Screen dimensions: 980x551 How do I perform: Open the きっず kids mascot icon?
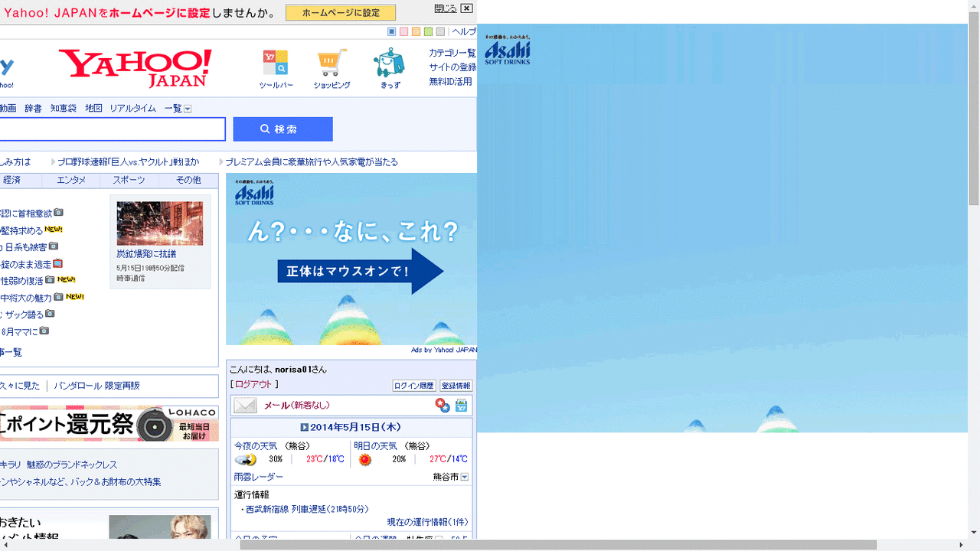tap(390, 63)
